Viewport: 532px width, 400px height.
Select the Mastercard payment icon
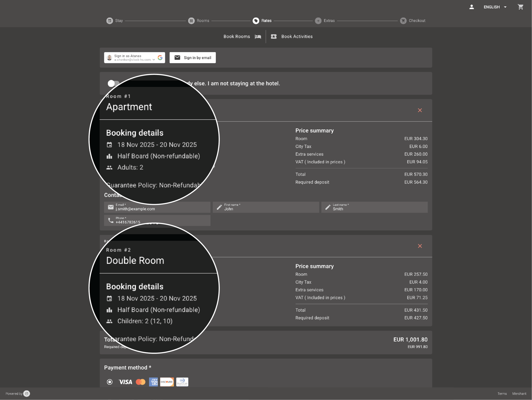[141, 382]
